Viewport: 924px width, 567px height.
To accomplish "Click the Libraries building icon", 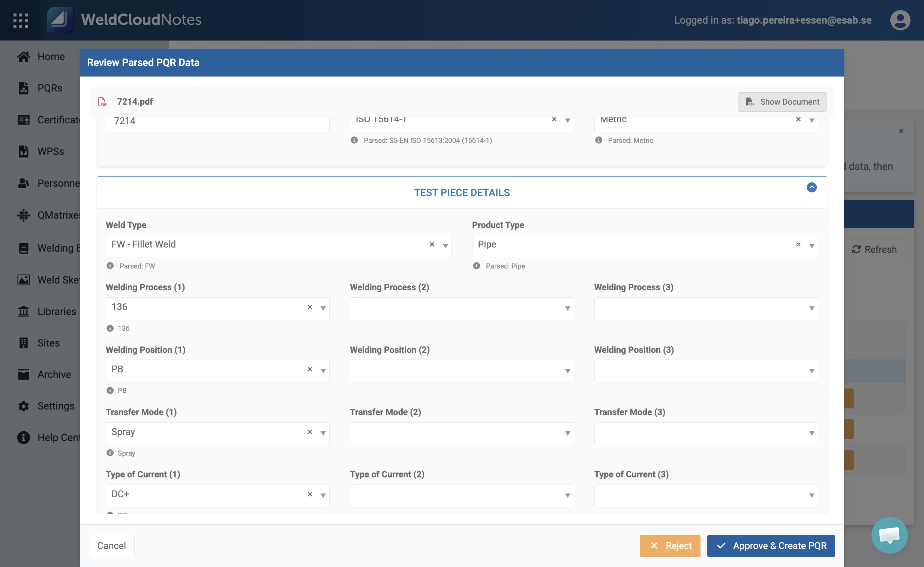I will [x=24, y=312].
